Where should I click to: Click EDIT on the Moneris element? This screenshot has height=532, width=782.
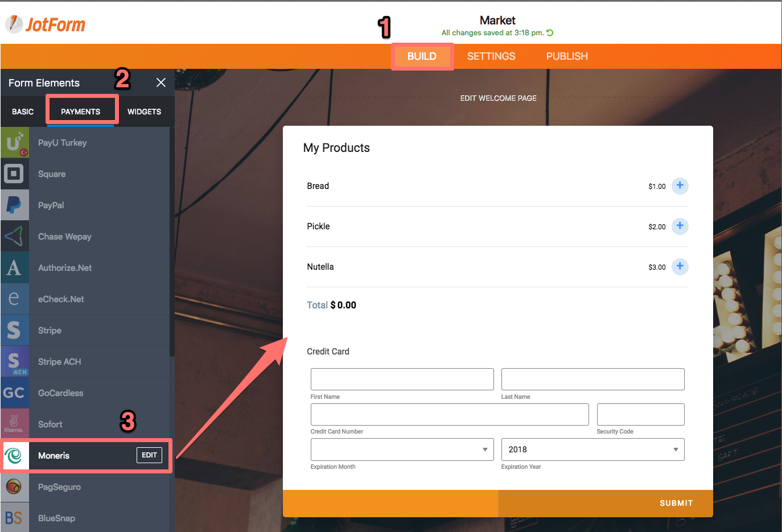point(149,455)
